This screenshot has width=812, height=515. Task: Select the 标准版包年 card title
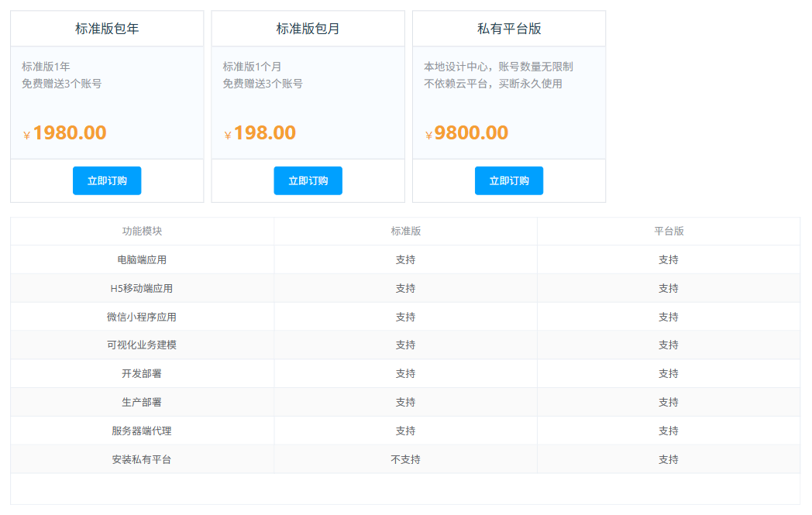tap(107, 29)
